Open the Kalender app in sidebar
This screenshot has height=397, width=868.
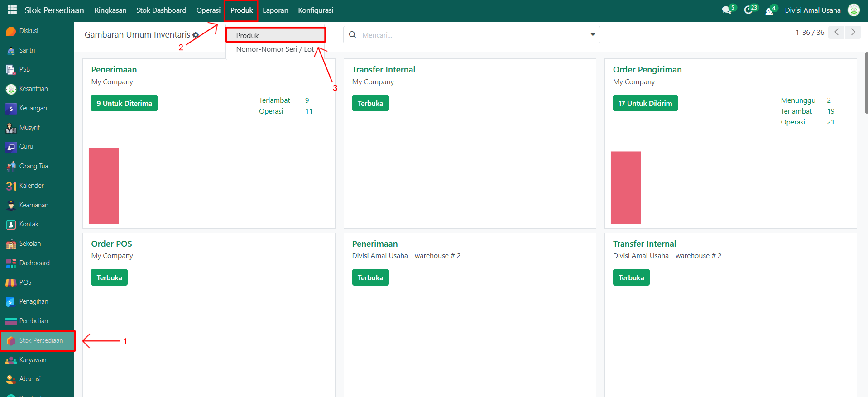coord(31,186)
